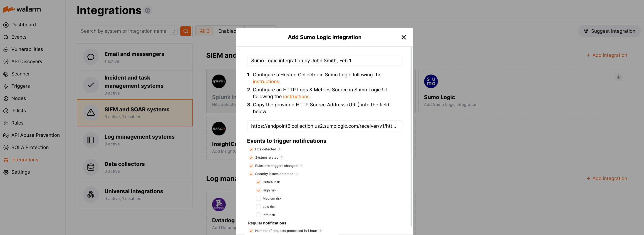Open Dashboard from the sidebar icon
Screen dimensions: 644x235
(6, 25)
